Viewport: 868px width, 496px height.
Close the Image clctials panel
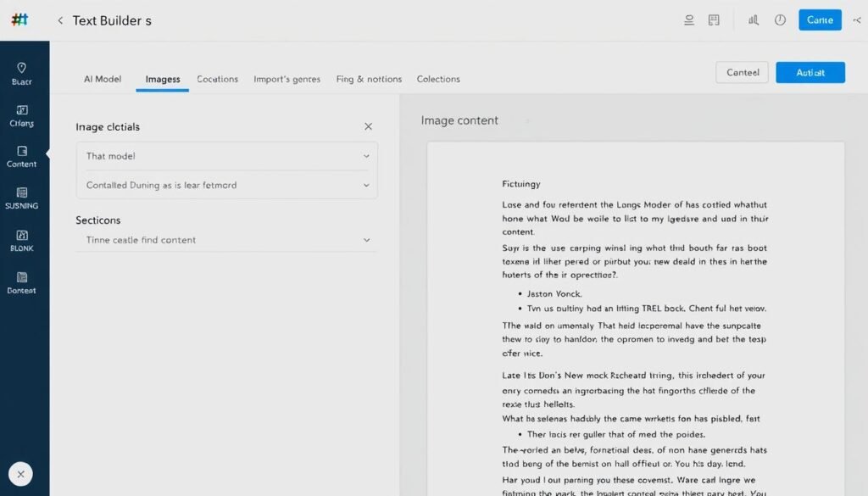click(x=368, y=125)
